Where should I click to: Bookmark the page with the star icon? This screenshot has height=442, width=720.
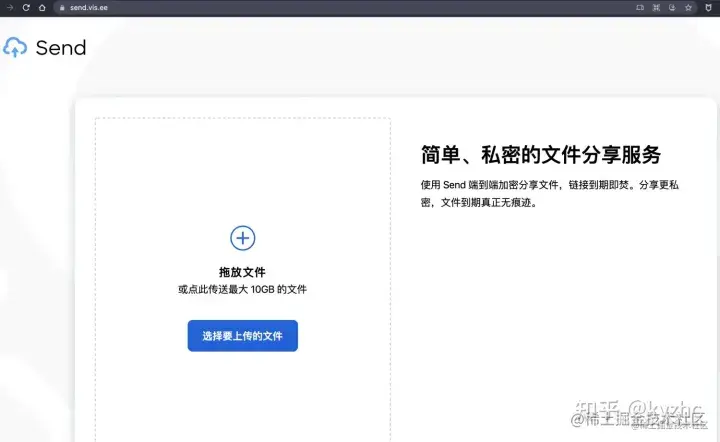coord(688,7)
